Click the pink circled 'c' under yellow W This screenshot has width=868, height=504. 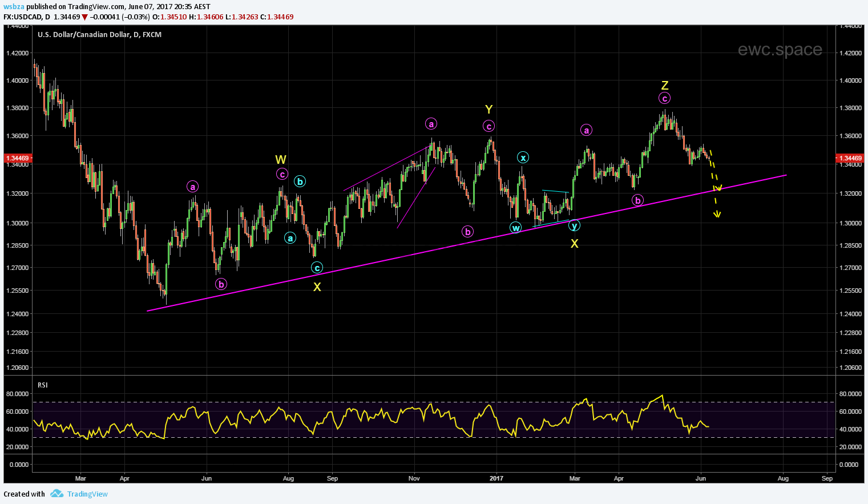282,174
